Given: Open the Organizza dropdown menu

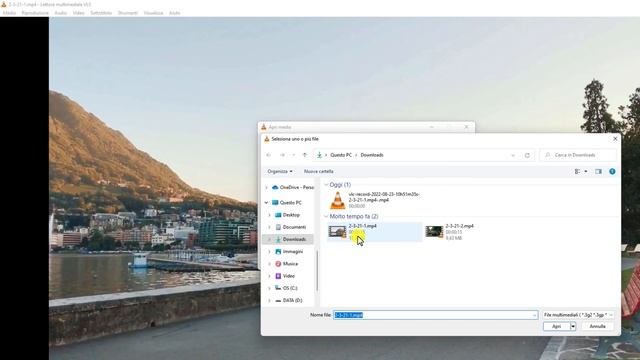Looking at the screenshot, I should [x=280, y=171].
